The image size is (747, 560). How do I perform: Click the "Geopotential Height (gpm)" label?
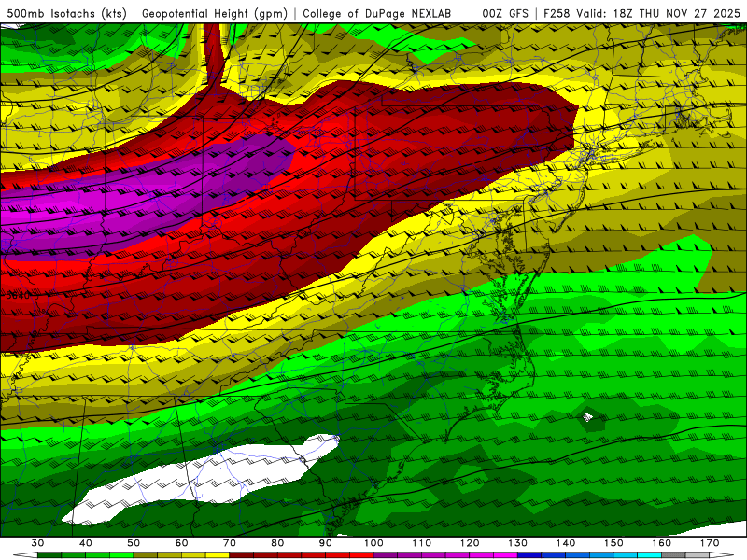coord(215,14)
